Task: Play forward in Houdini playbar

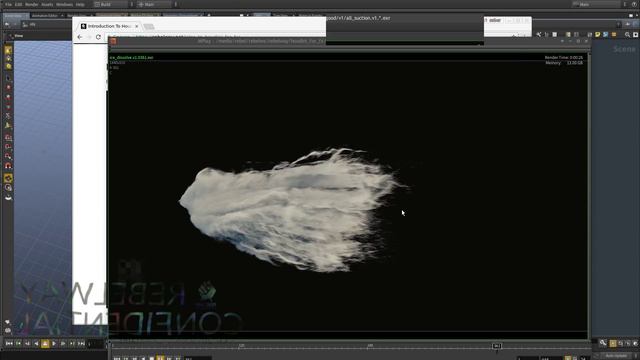Action: (x=54, y=344)
